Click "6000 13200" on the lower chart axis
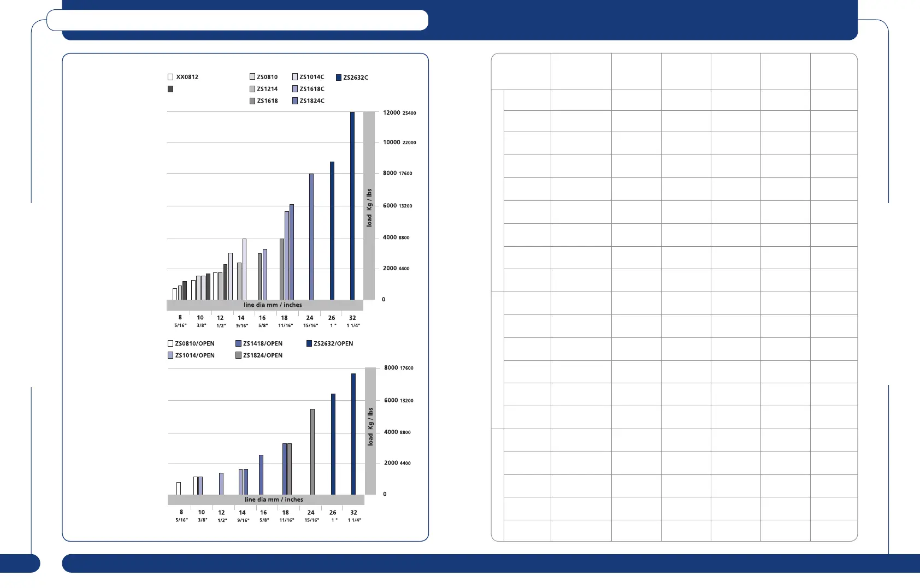 399,401
